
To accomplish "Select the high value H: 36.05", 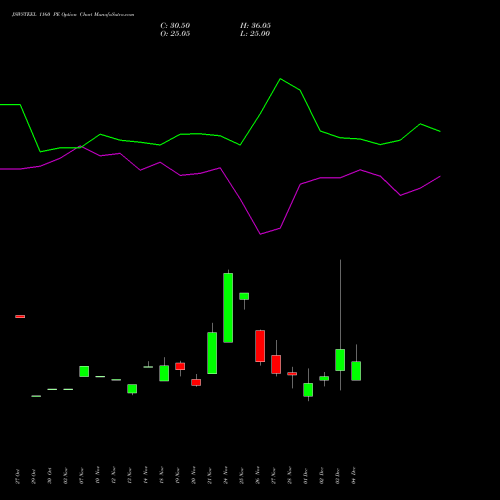I will [255, 26].
